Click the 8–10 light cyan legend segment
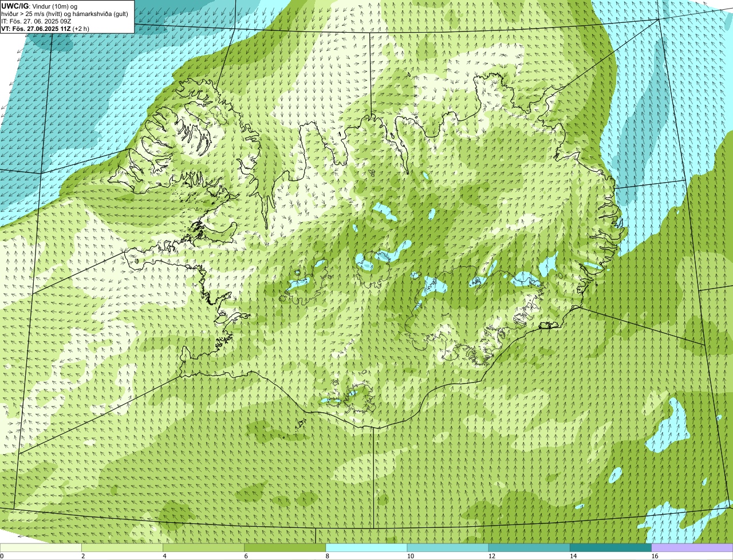 click(366, 548)
